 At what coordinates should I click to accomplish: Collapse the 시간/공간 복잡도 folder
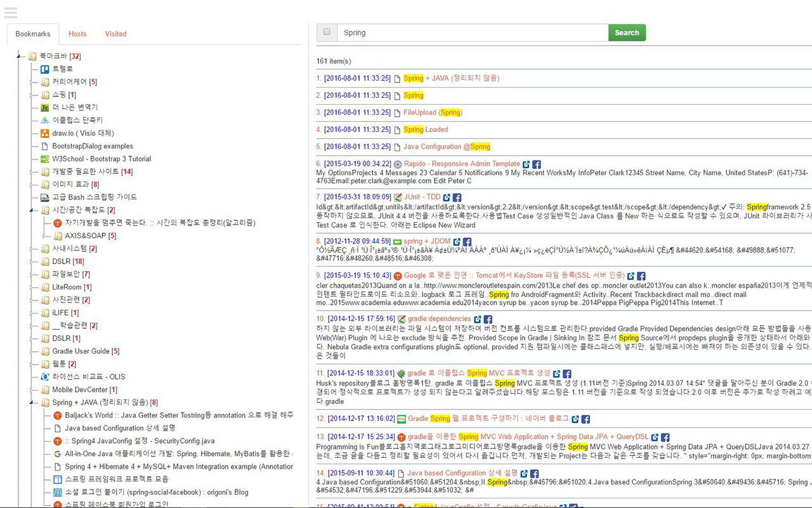(32, 210)
